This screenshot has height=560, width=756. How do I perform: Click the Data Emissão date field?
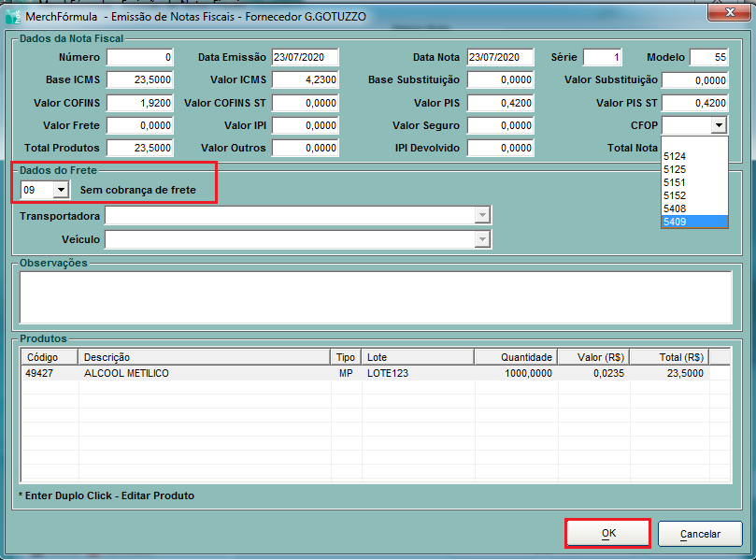pyautogui.click(x=305, y=58)
